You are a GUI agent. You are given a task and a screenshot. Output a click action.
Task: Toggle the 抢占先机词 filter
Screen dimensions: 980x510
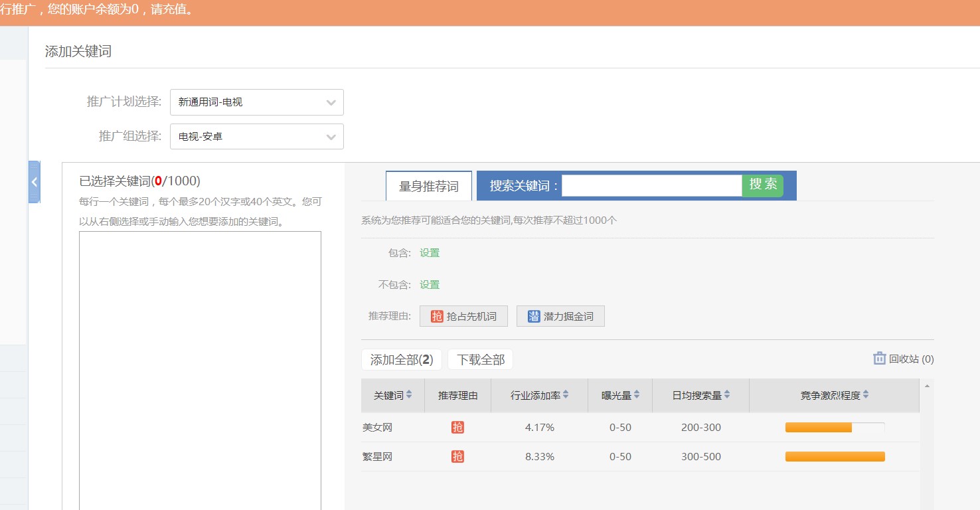(463, 316)
